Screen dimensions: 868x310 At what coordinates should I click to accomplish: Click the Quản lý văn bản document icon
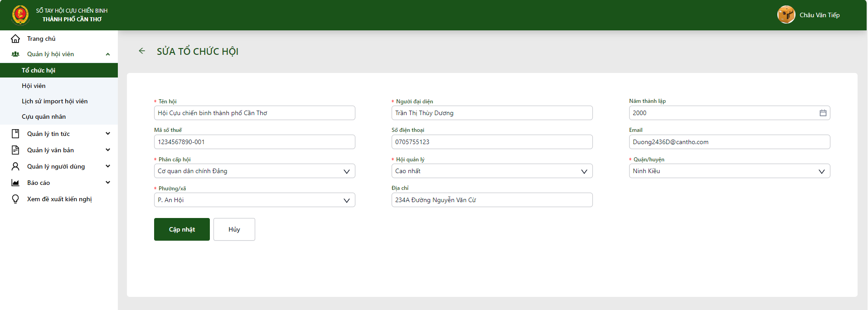click(15, 150)
